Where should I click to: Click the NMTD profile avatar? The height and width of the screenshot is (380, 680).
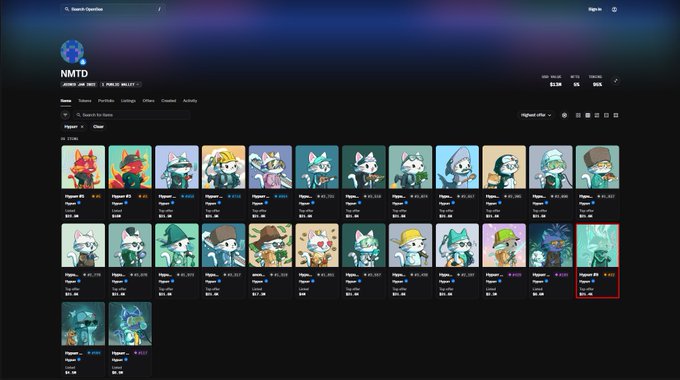tap(72, 52)
